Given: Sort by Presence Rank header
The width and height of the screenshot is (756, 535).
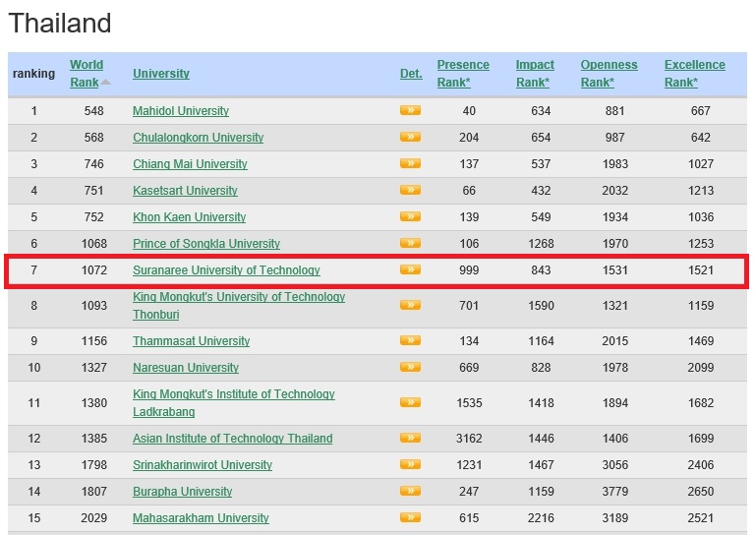Looking at the screenshot, I should coord(463,74).
